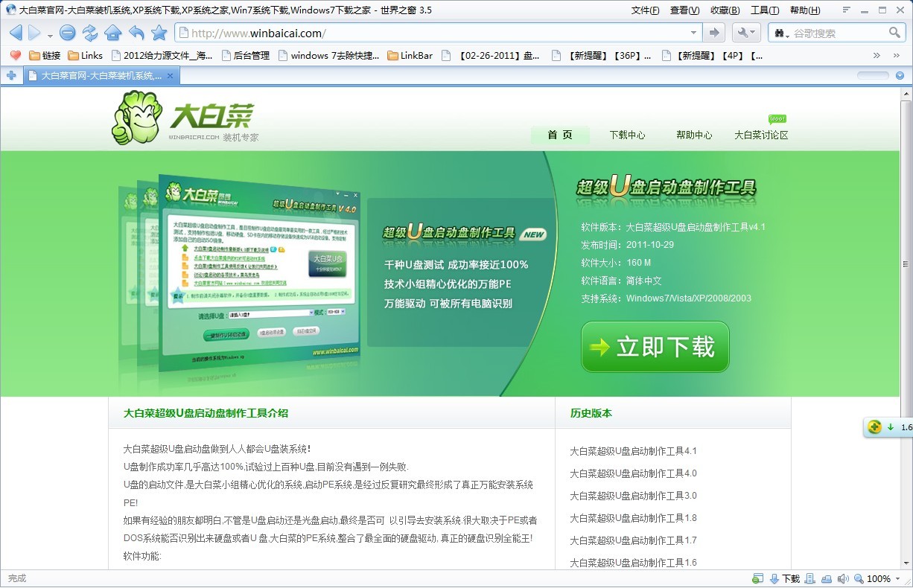913x588 pixels.
Task: Open the 收藏(B) favorites menu
Action: point(725,10)
